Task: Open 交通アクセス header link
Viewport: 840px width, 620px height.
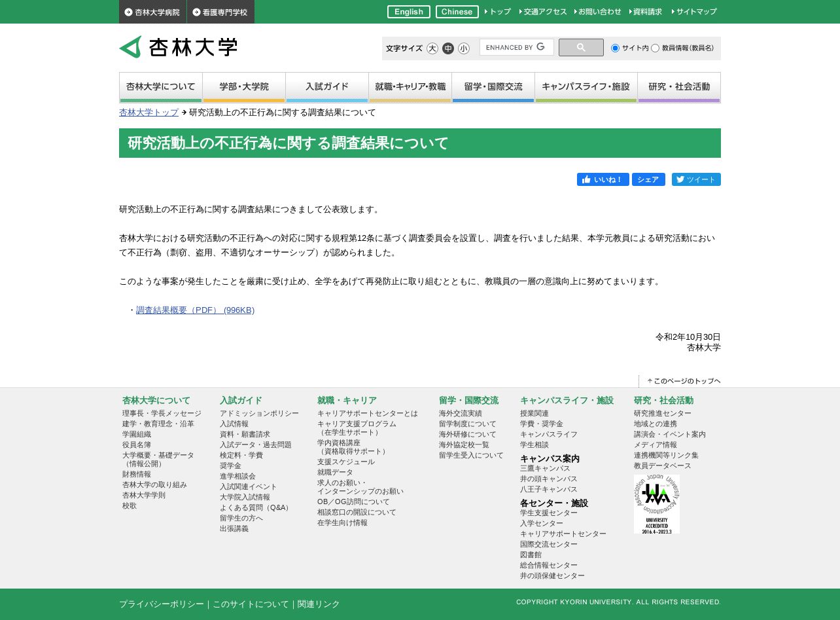Action: (543, 12)
